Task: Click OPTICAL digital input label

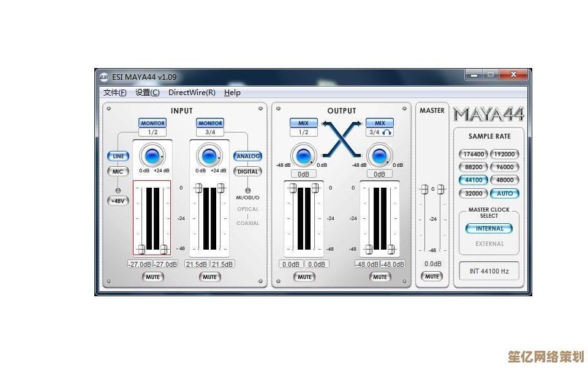Action: (x=248, y=209)
